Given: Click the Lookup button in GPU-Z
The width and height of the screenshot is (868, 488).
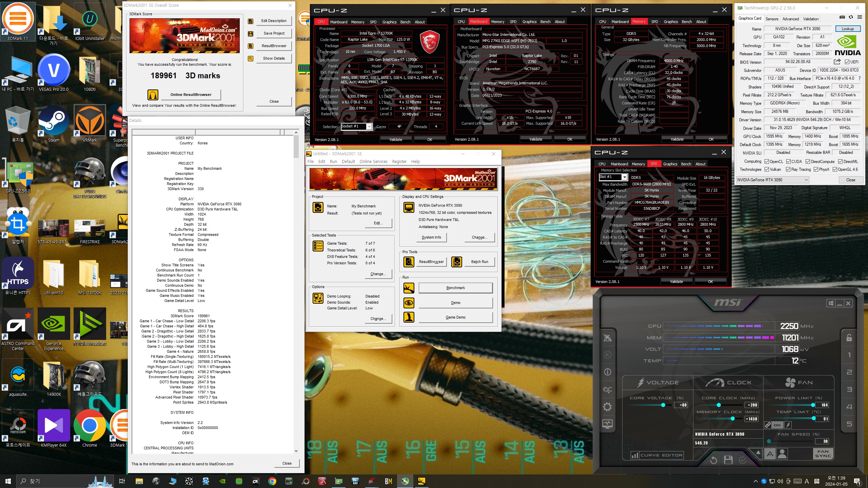Looking at the screenshot, I should [x=848, y=29].
